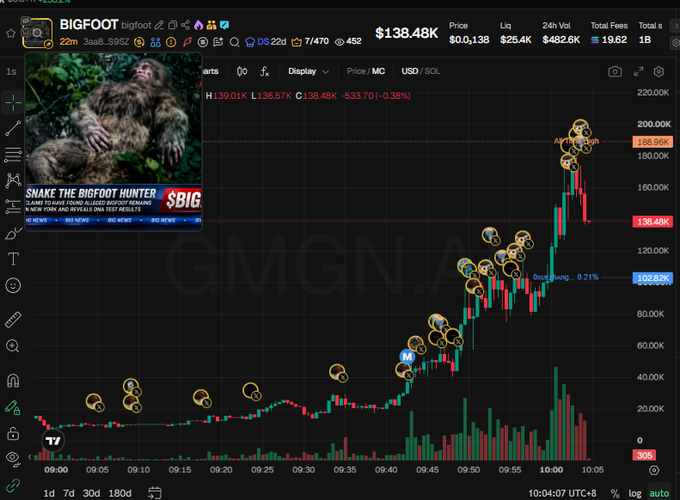
Task: Select the 7d date range
Action: 69,493
